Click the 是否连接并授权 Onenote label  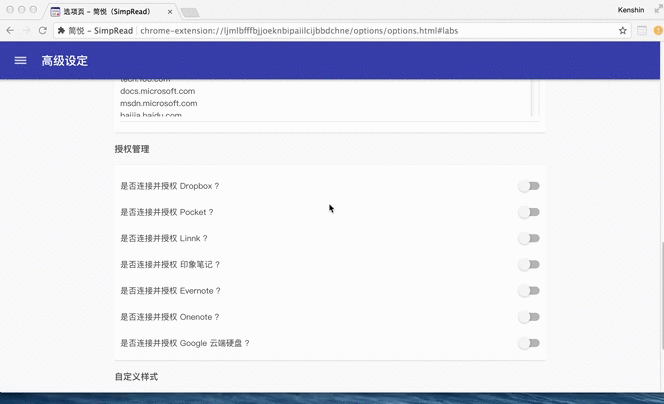click(169, 317)
